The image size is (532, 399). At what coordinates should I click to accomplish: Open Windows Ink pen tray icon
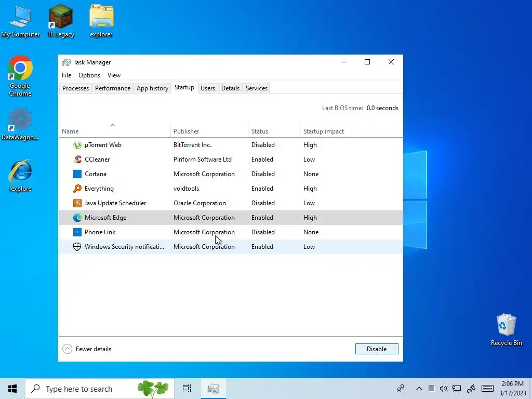pos(471,389)
